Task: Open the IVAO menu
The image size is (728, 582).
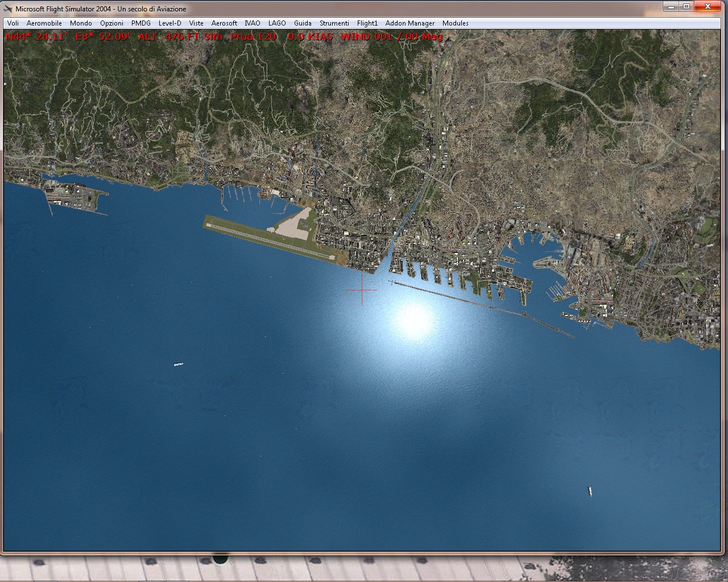Action: (x=253, y=23)
